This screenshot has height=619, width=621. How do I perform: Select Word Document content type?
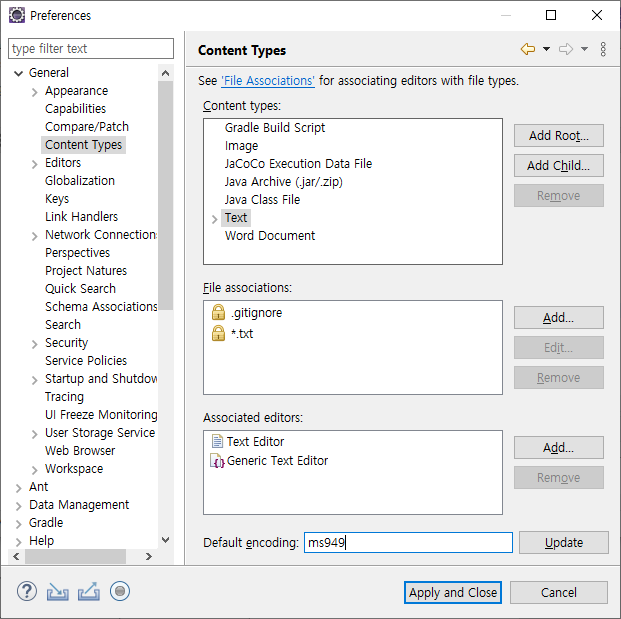click(x=270, y=236)
